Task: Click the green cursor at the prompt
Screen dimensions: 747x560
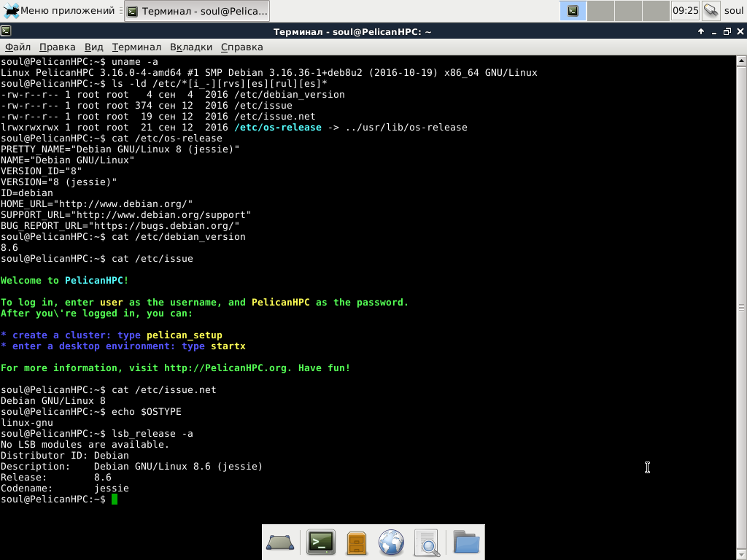Action: [115, 499]
